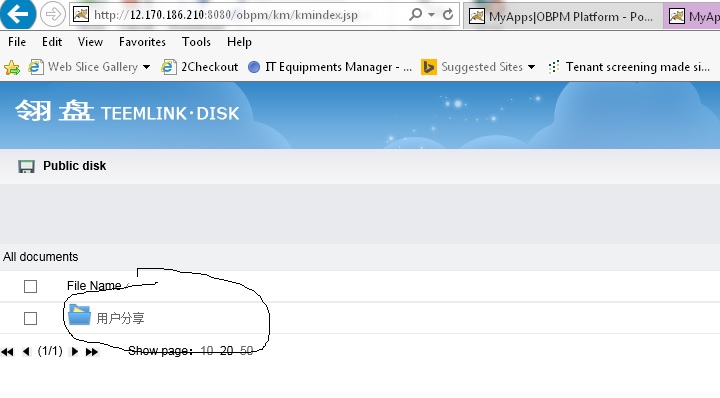Open the File menu
The width and height of the screenshot is (720, 398).
pyautogui.click(x=17, y=42)
